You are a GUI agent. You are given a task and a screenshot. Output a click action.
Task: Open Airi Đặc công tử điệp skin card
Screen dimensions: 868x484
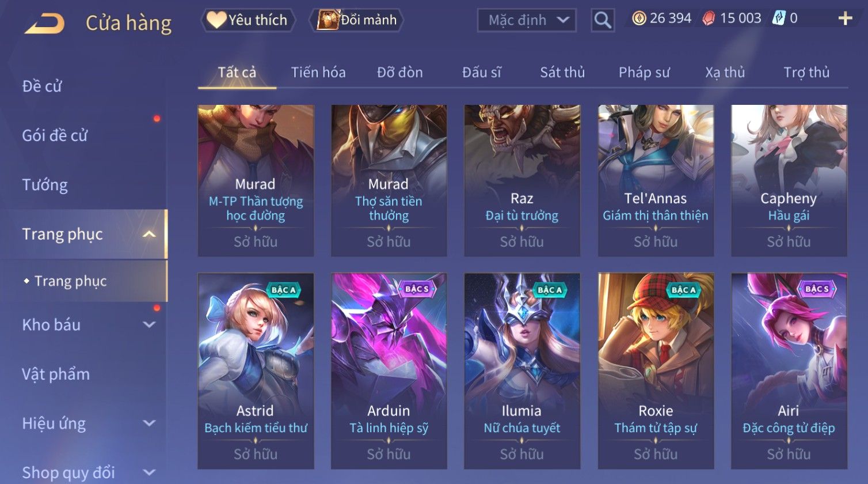click(789, 370)
